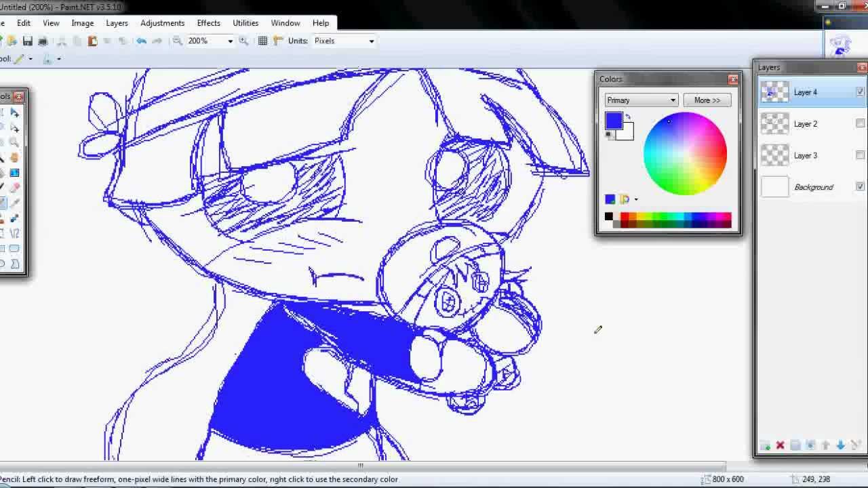Toggle Layer 4 visibility checkbox
Screen dimensions: 868x488
coord(860,92)
